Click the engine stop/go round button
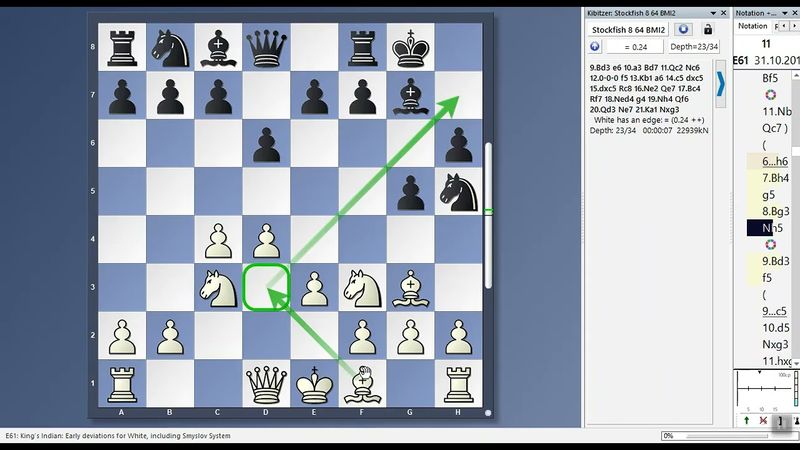Viewport: 800px width, 450px height. tap(686, 29)
